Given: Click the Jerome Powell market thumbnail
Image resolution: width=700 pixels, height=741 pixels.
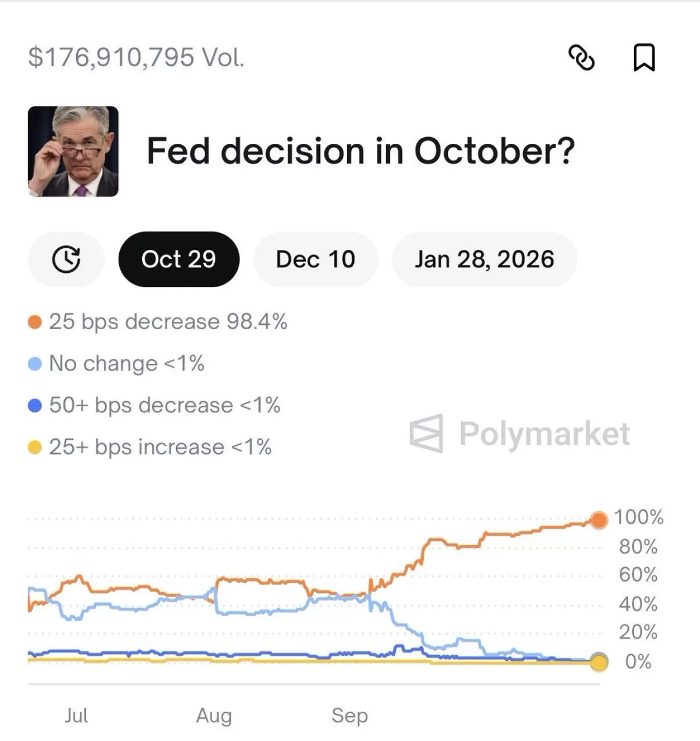Looking at the screenshot, I should pos(73,151).
